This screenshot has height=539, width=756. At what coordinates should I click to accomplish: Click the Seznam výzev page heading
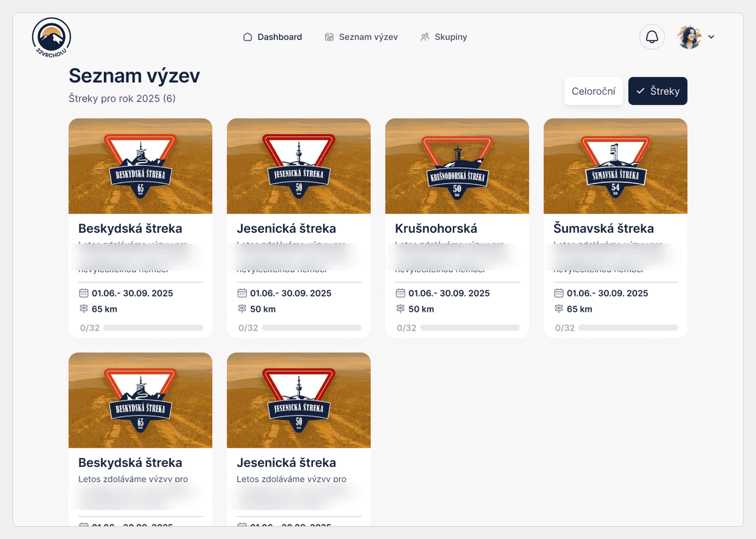coord(134,76)
